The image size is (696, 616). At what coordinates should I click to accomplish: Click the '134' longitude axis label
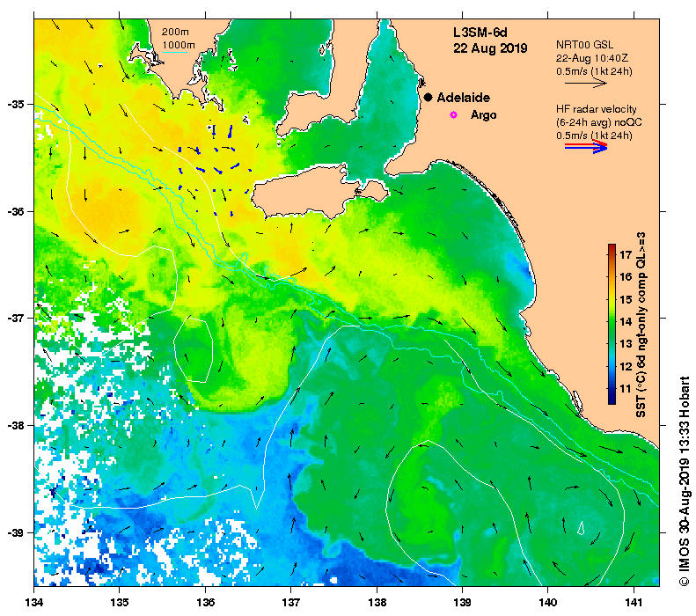pyautogui.click(x=34, y=602)
